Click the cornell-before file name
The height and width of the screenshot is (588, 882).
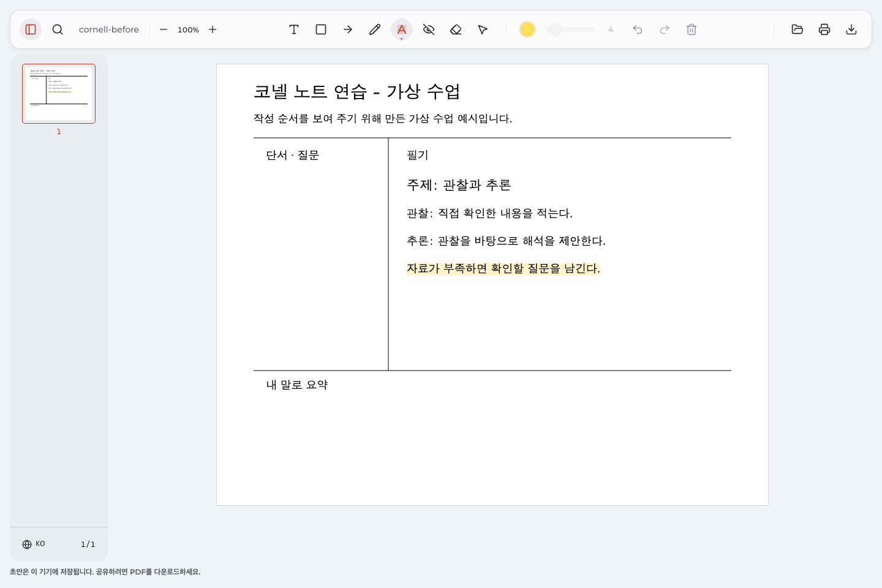coord(109,29)
